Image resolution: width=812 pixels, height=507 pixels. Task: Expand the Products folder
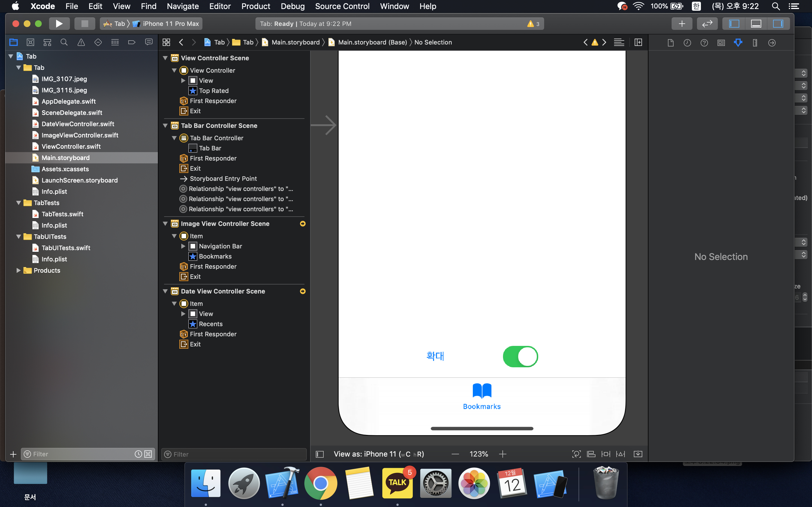[18, 270]
